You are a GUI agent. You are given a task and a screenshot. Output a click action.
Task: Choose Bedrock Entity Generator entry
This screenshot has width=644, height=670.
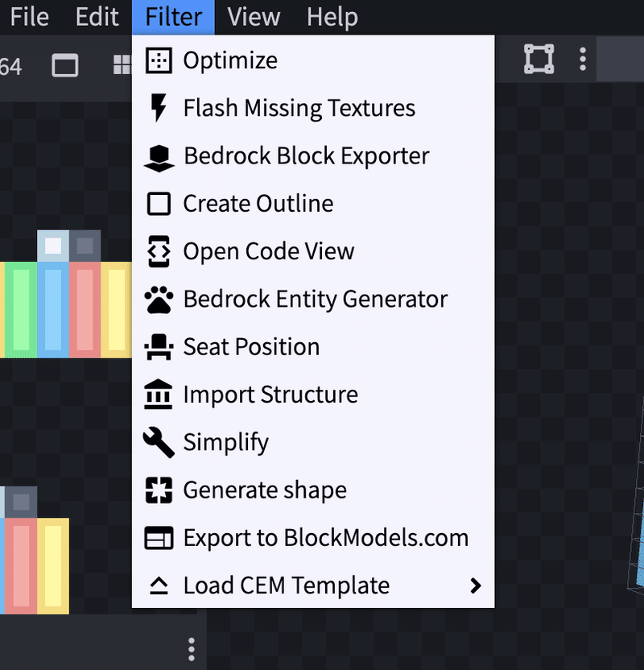pyautogui.click(x=313, y=299)
